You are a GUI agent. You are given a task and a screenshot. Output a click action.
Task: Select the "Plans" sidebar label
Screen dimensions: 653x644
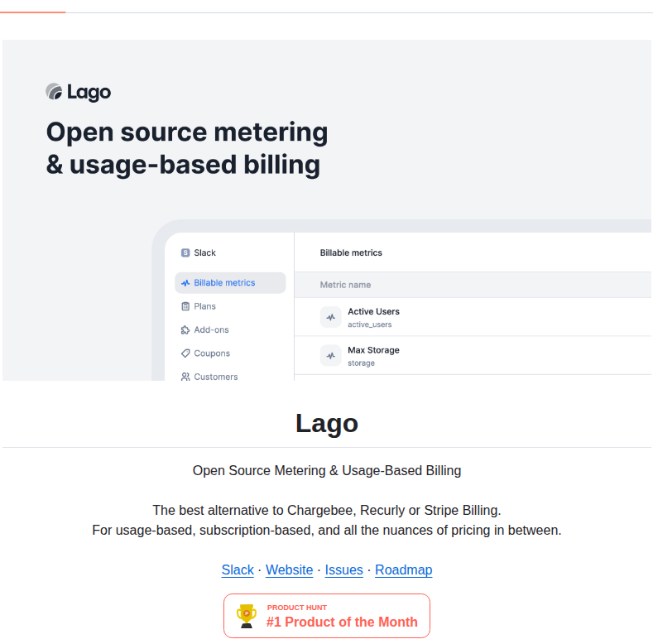pos(205,306)
